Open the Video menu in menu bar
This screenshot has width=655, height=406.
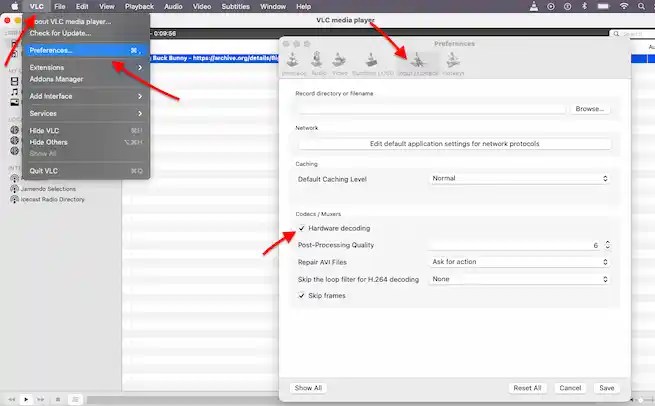tap(202, 6)
